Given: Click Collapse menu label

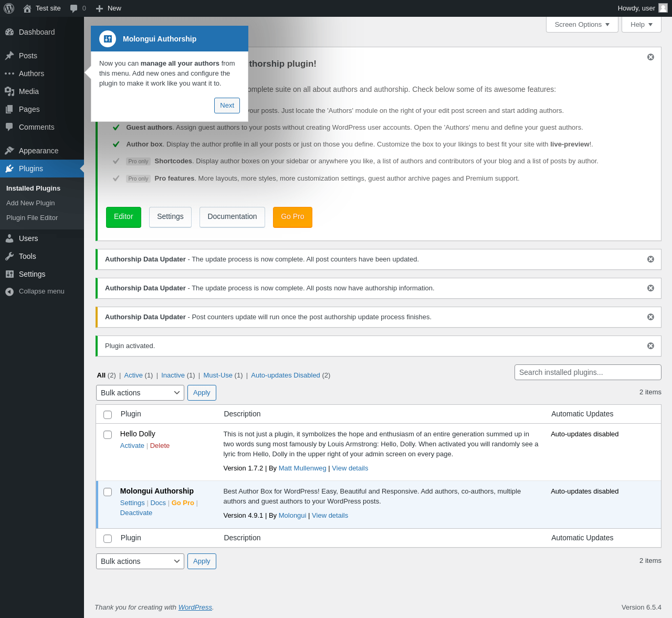Looking at the screenshot, I should [41, 291].
